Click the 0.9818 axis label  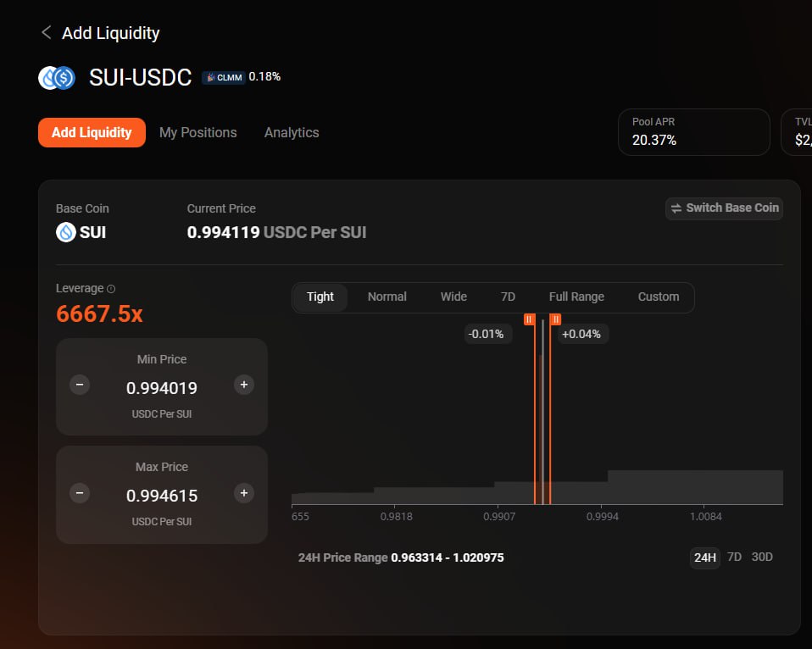click(396, 517)
